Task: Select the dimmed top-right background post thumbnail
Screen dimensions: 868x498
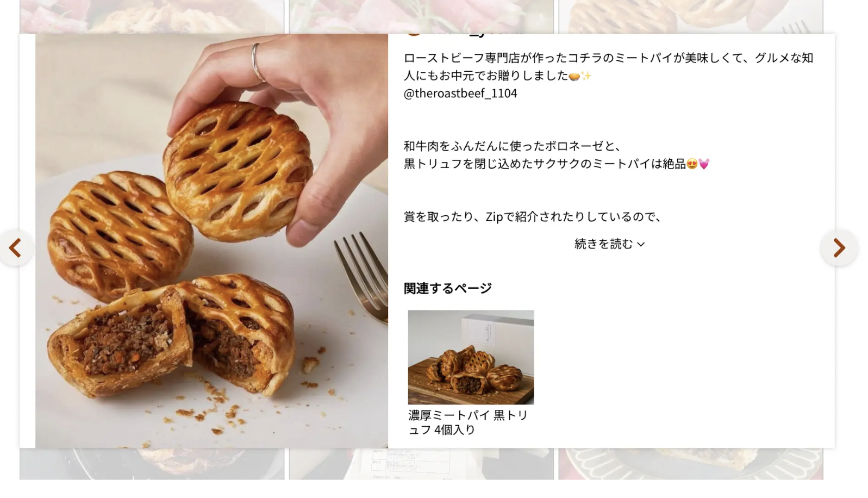Action: (x=691, y=17)
